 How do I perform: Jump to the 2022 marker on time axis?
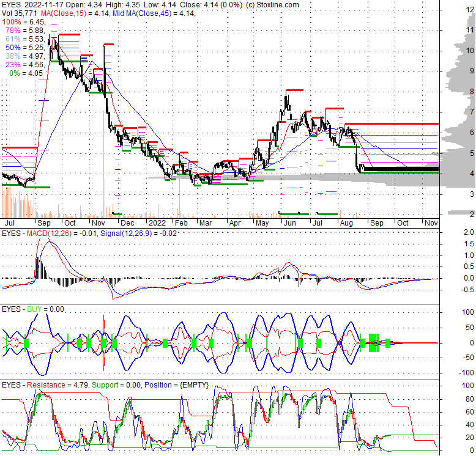point(157,224)
